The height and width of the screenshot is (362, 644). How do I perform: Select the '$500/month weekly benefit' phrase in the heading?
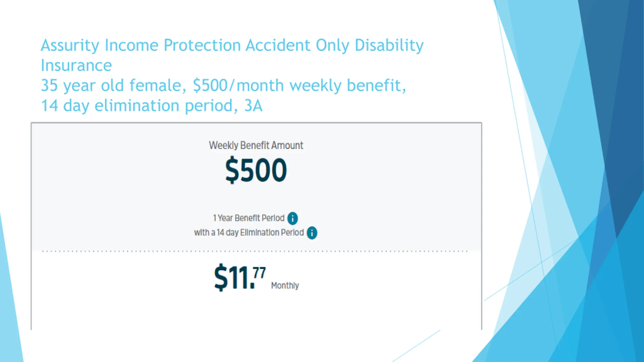299,85
